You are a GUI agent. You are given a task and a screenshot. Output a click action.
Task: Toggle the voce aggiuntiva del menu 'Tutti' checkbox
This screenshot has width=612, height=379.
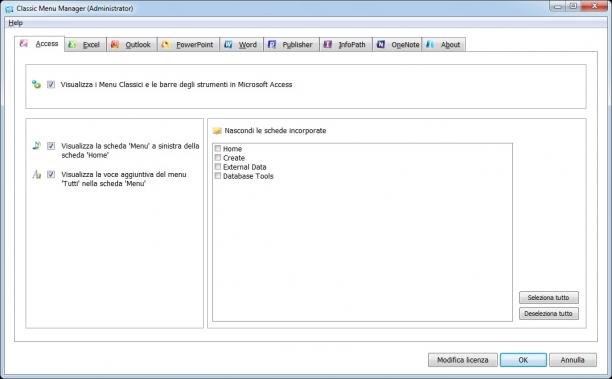tap(51, 174)
